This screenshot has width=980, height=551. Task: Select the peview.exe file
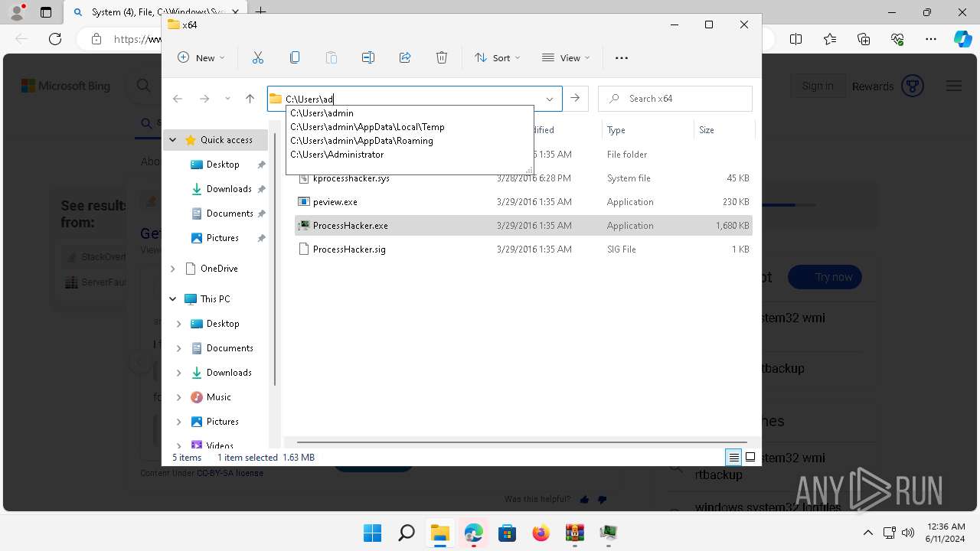click(x=523, y=202)
